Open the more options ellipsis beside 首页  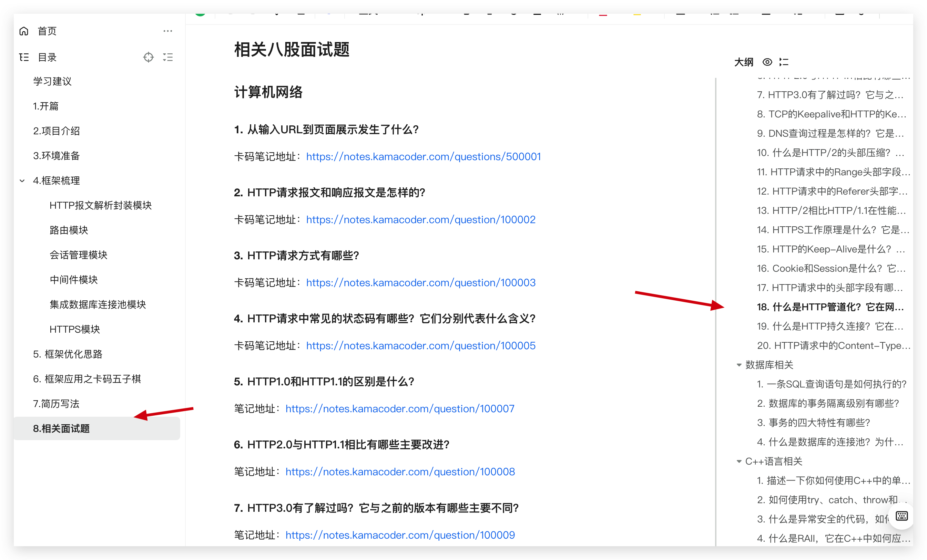168,31
